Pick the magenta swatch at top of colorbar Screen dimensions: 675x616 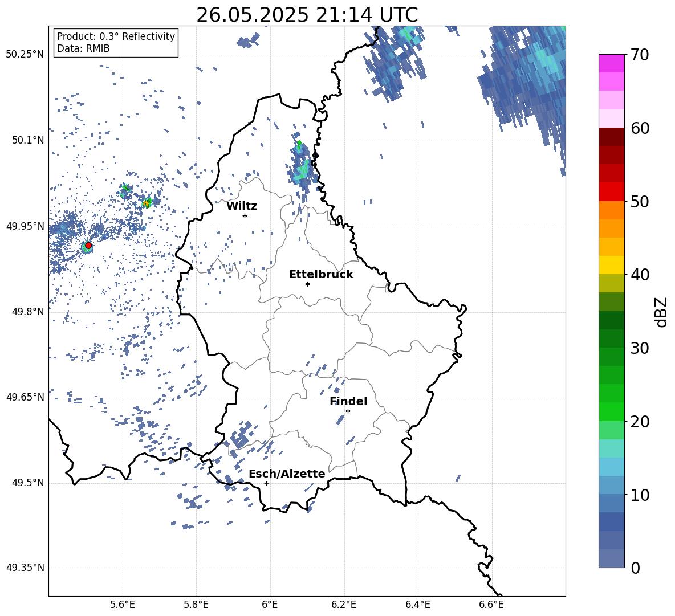[x=611, y=63]
